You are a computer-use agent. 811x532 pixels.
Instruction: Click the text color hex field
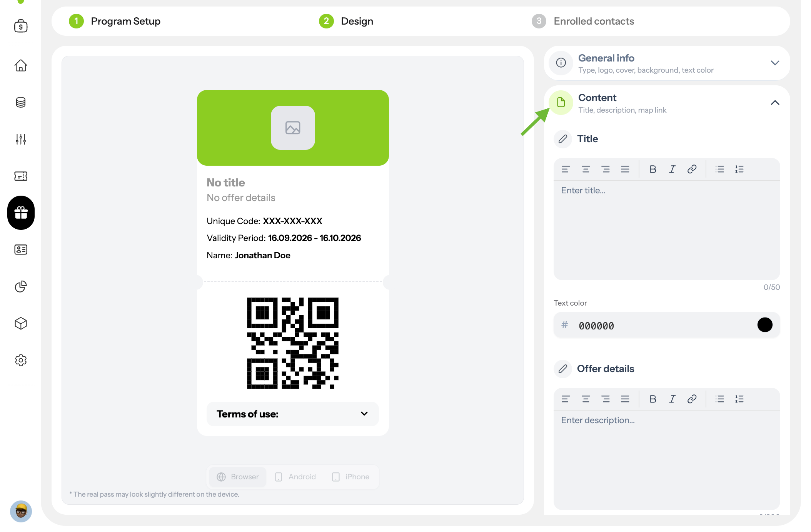667,325
